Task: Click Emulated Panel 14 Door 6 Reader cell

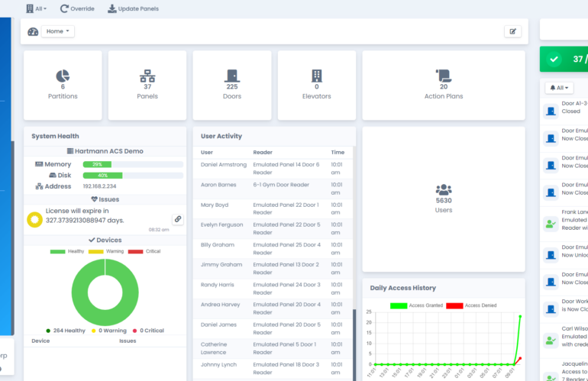Action: click(286, 169)
